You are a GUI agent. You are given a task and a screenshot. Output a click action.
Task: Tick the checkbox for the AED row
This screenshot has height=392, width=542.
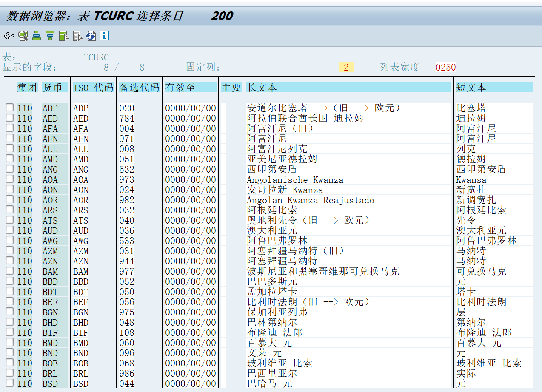(9, 118)
